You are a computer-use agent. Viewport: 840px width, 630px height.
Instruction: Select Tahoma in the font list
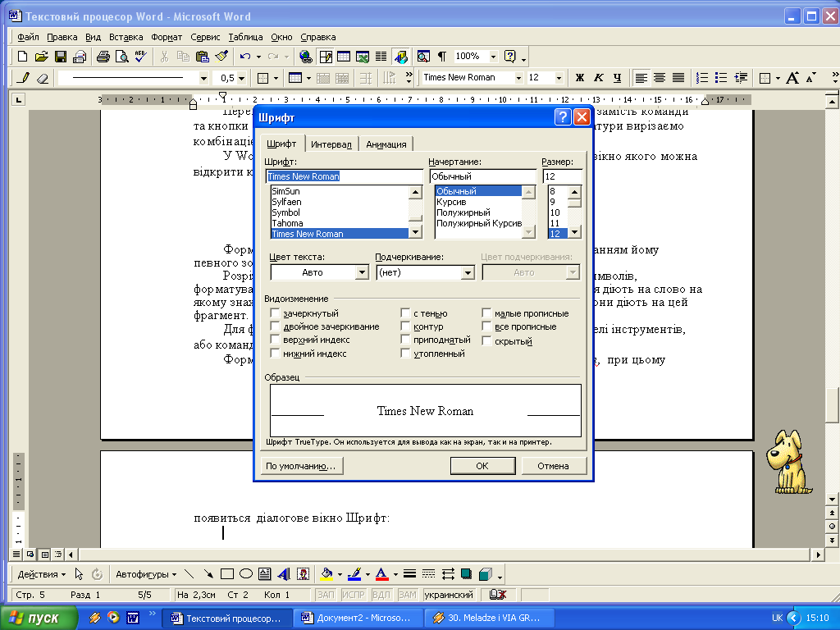pos(339,223)
